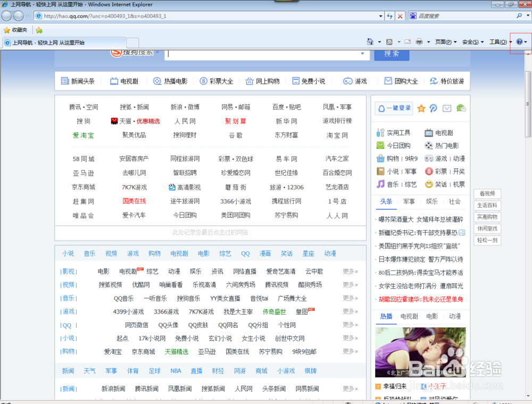This screenshot has width=532, height=404.
Task: Open the 页面(P) page menu dropdown
Action: pyautogui.click(x=446, y=42)
